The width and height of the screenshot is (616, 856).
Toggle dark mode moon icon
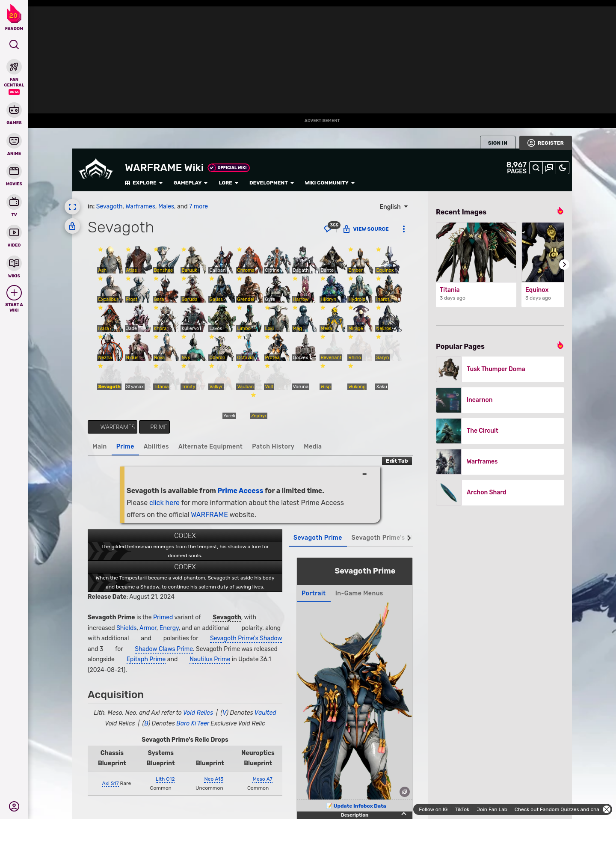(x=563, y=168)
